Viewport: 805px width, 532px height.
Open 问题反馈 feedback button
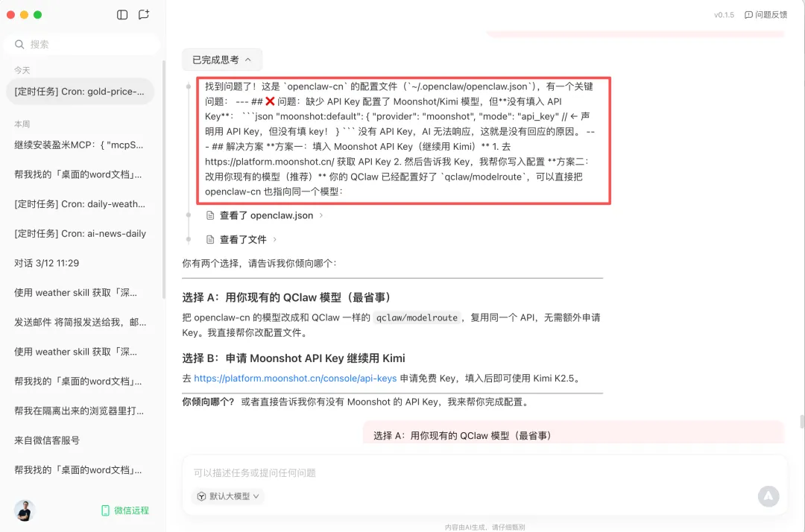pos(765,15)
